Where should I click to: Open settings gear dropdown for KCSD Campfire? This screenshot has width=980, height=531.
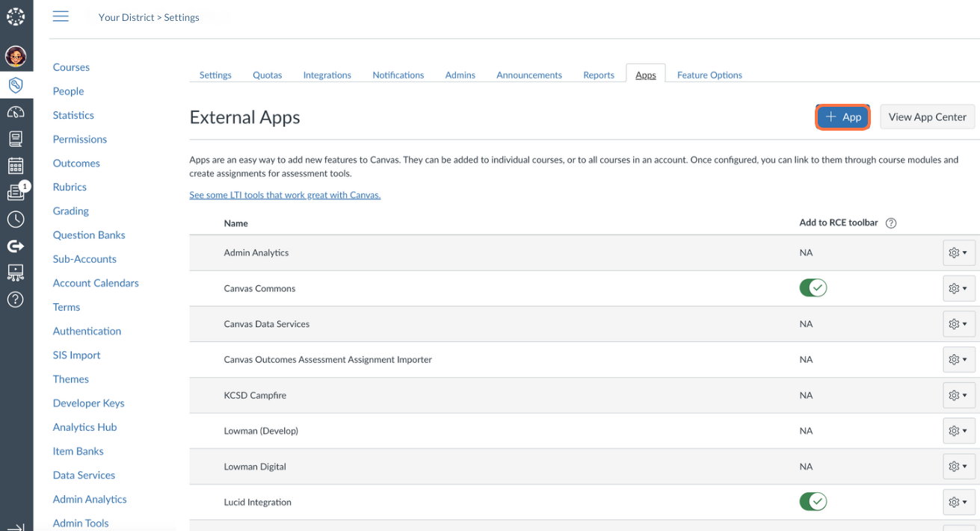959,395
